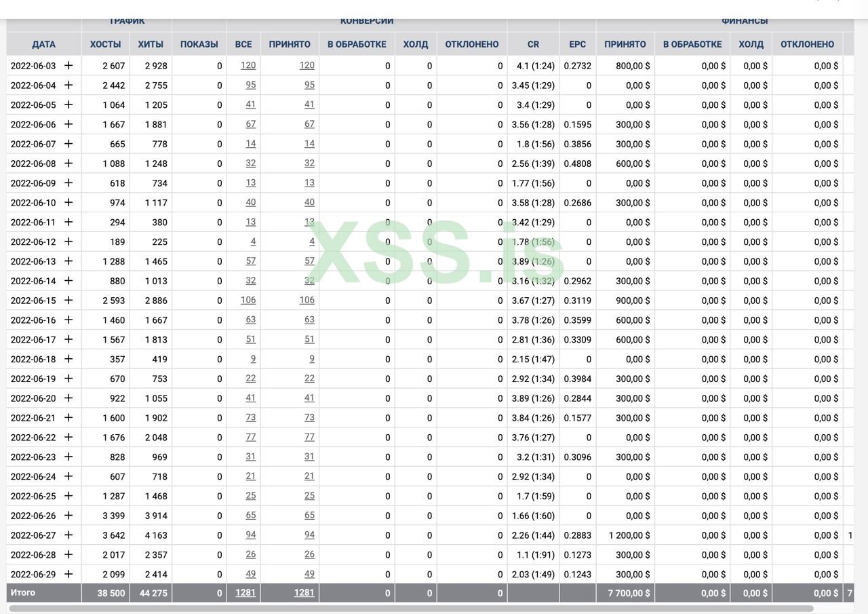Select the EPC value 0.3984
This screenshot has height=614, width=868.
click(x=578, y=379)
